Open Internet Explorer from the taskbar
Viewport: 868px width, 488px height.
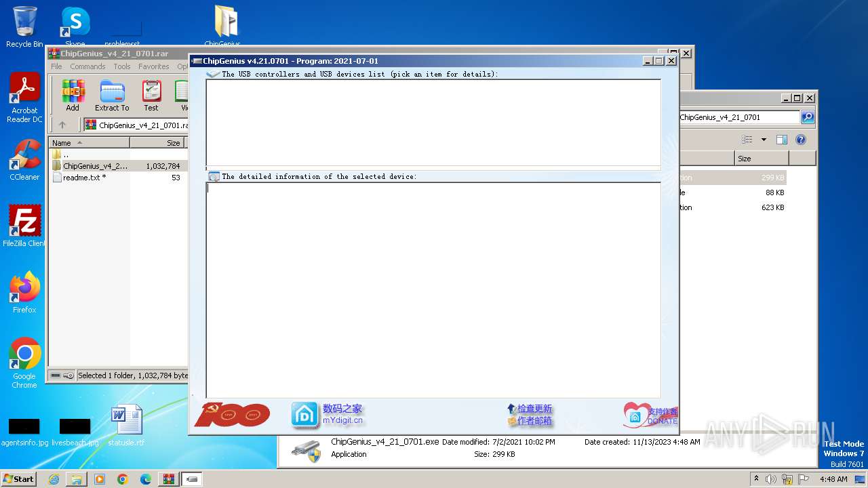[54, 479]
